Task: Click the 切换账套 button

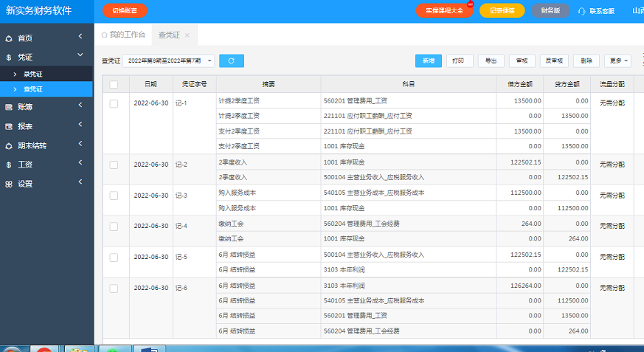Action: click(x=125, y=10)
